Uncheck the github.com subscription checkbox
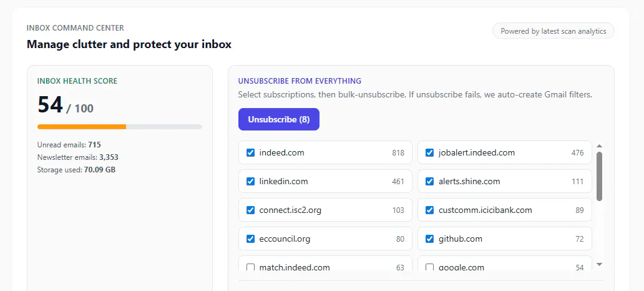The height and width of the screenshot is (291, 644). (x=429, y=239)
